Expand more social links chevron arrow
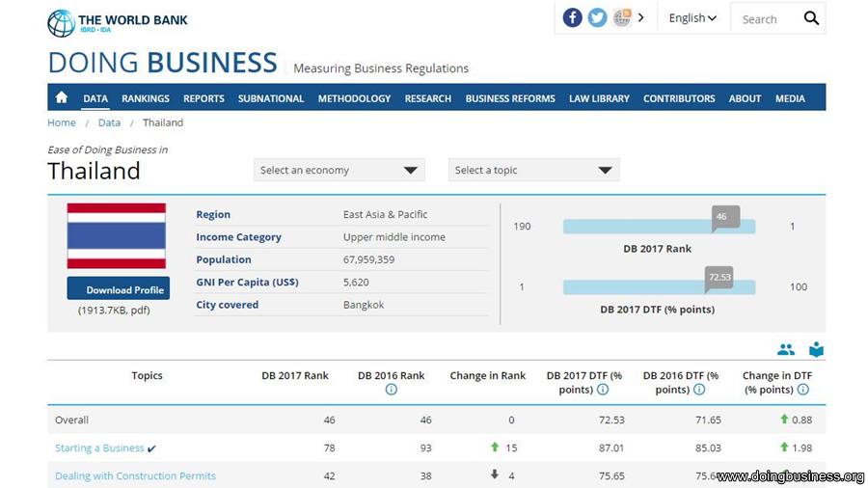 tap(641, 17)
